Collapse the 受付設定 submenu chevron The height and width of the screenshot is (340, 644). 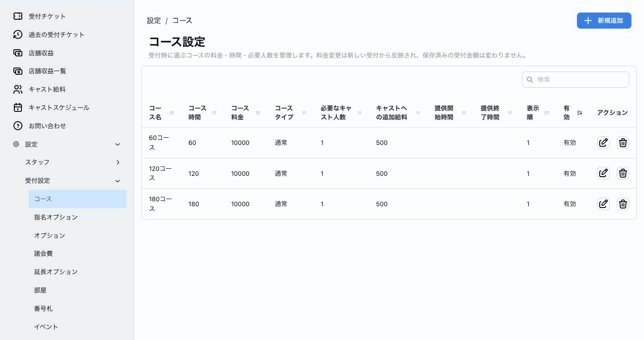tap(118, 181)
